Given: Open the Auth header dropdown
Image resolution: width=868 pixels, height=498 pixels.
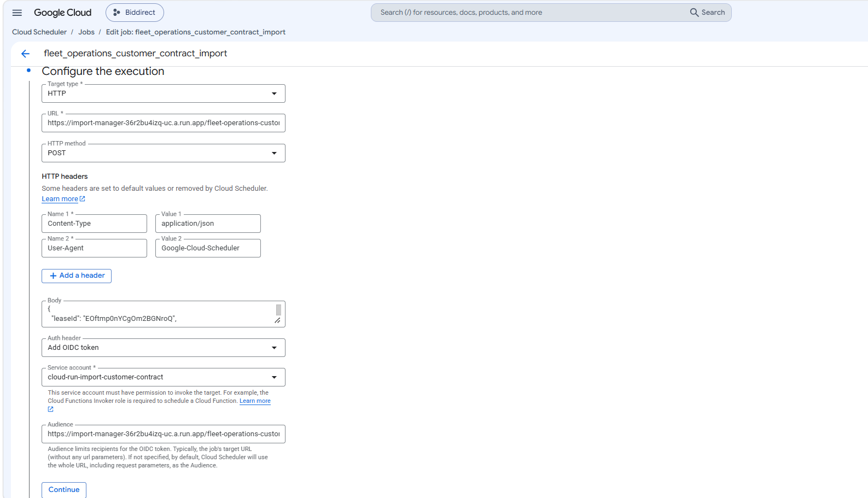Looking at the screenshot, I should [x=164, y=348].
